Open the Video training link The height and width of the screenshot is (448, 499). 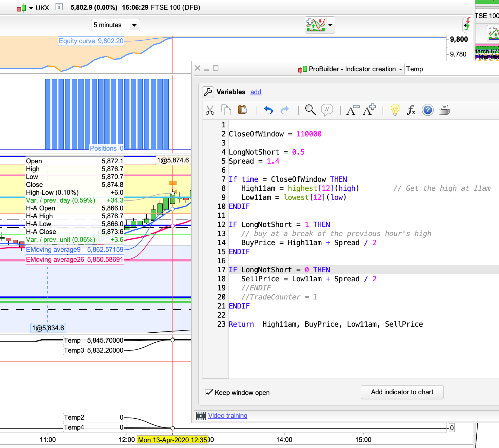tap(227, 416)
